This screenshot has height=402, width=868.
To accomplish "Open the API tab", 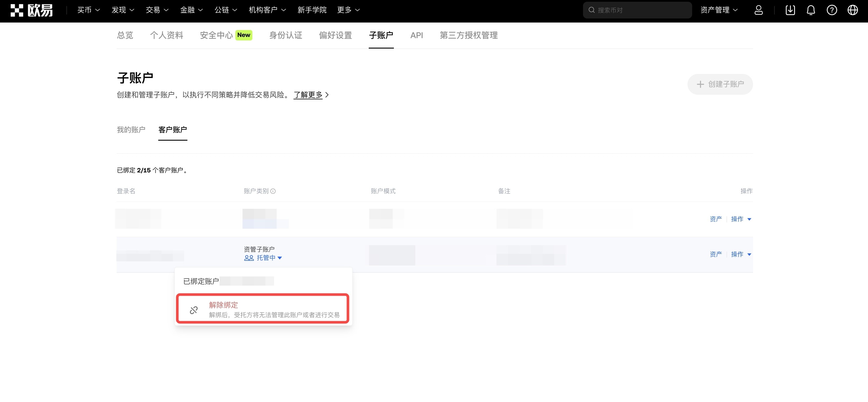I will tap(416, 36).
